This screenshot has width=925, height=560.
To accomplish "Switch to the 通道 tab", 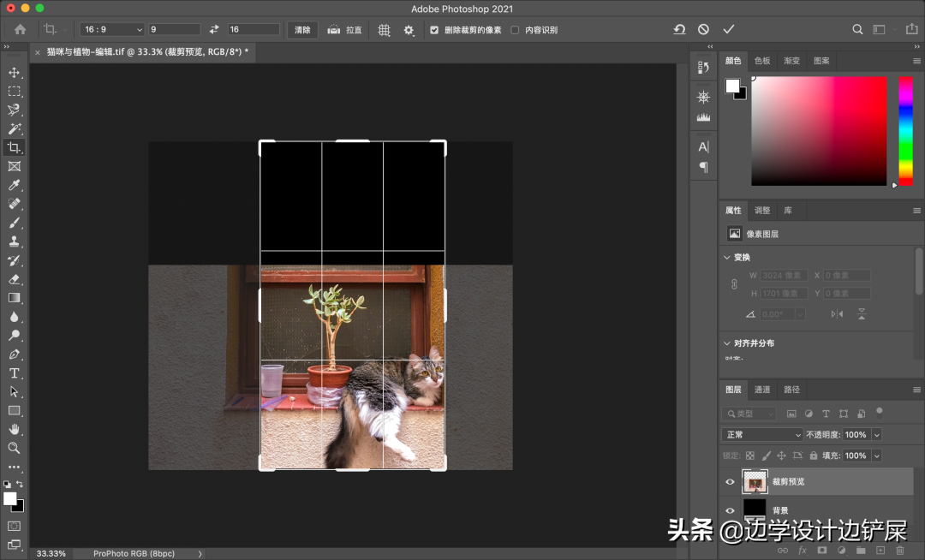I will [762, 390].
